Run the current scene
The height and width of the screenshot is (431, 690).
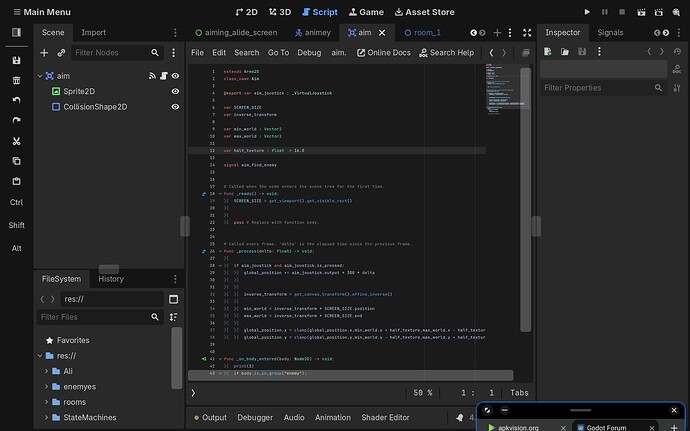point(641,12)
